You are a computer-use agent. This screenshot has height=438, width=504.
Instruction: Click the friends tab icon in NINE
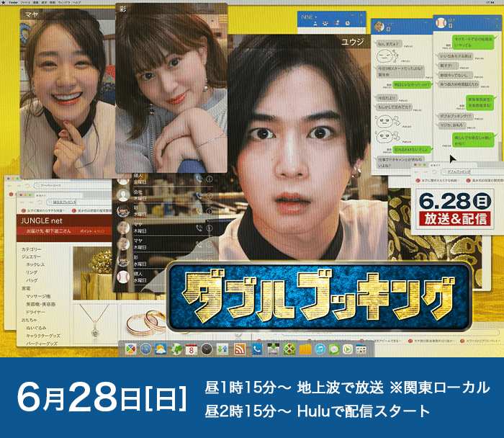316,23
